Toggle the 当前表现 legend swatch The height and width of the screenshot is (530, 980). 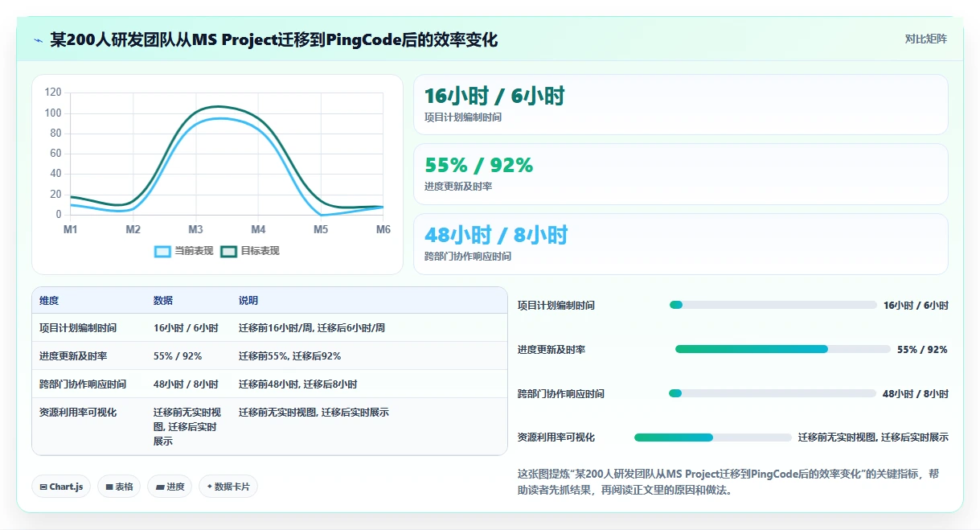[162, 251]
